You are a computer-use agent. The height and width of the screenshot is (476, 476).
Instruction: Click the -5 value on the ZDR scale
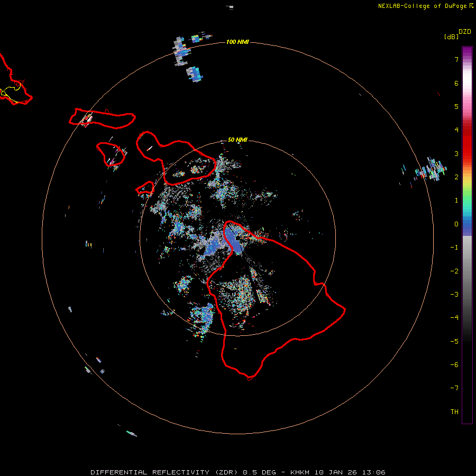coord(454,342)
